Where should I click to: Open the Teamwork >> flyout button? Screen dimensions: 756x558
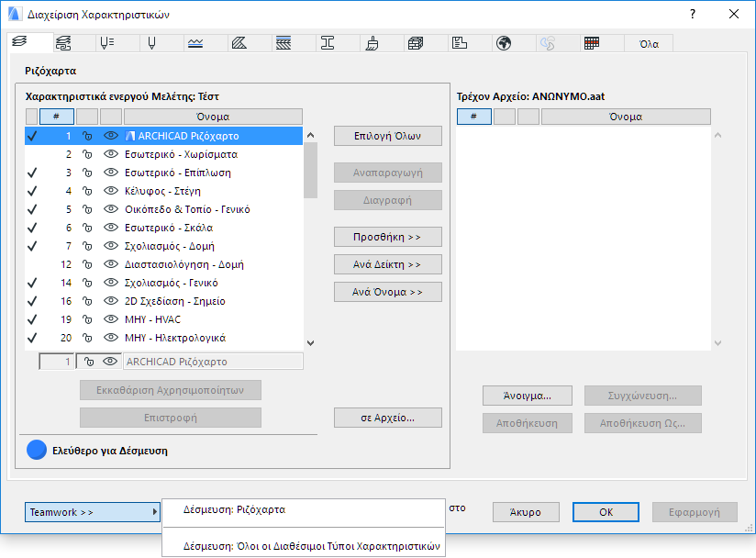pos(92,512)
